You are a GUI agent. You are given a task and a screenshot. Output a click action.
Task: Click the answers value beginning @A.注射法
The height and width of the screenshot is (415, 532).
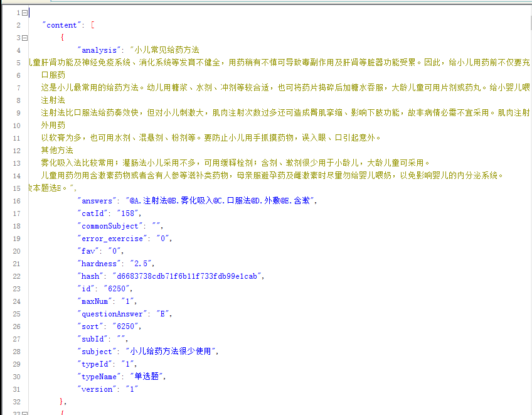220,201
